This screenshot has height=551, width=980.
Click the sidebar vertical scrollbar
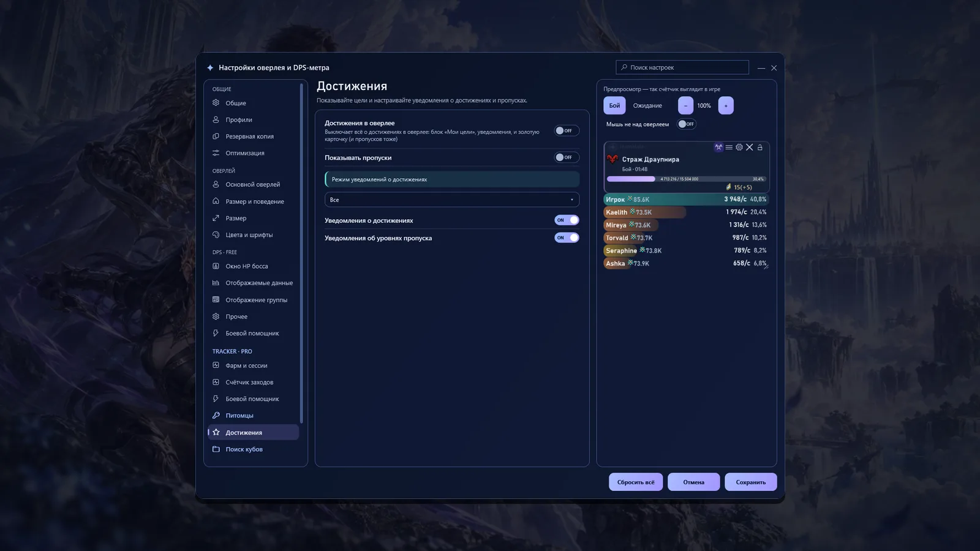(x=301, y=253)
